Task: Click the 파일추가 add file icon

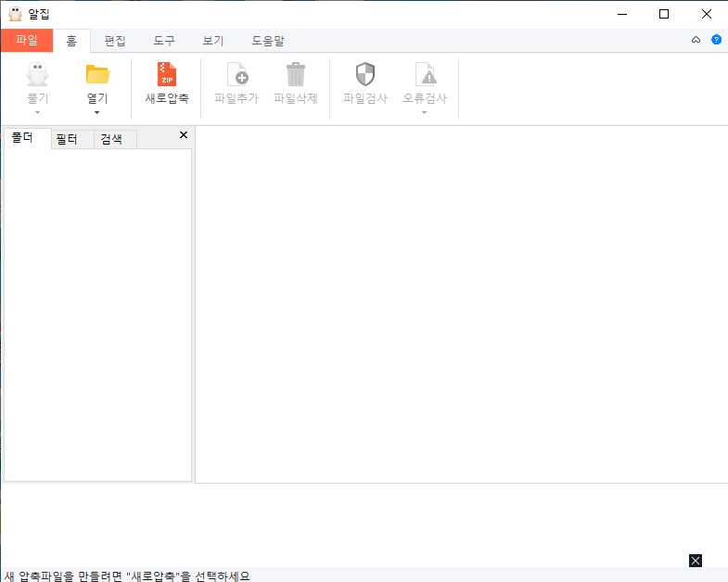Action: pyautogui.click(x=237, y=74)
